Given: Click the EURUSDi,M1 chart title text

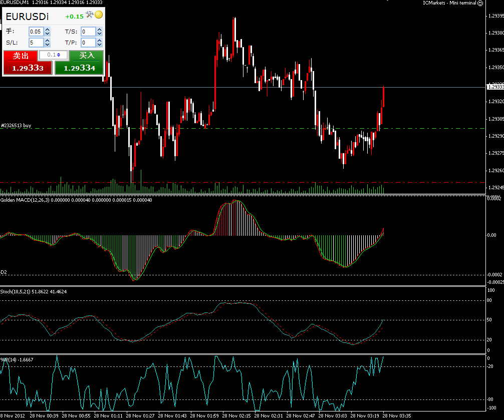Looking at the screenshot, I should [15, 3].
